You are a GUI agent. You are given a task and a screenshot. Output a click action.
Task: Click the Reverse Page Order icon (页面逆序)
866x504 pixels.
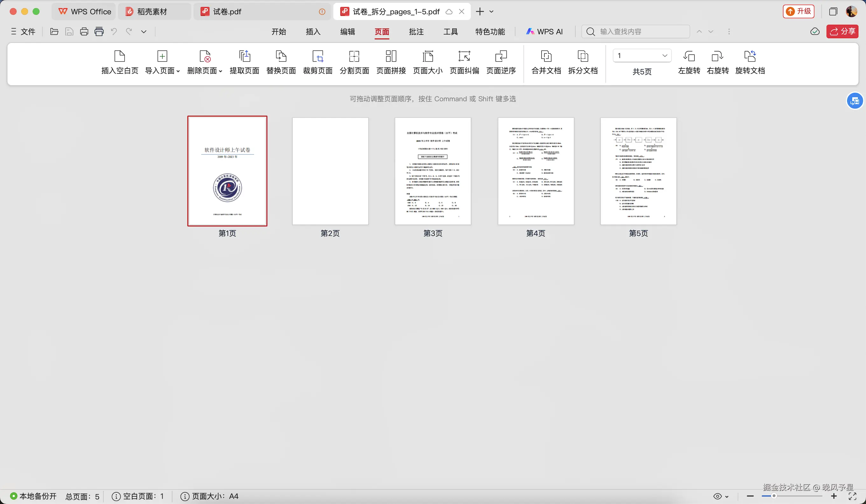(x=501, y=56)
